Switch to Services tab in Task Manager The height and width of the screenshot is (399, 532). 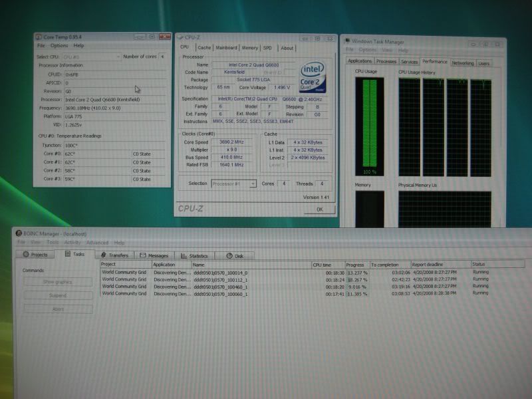pyautogui.click(x=409, y=62)
